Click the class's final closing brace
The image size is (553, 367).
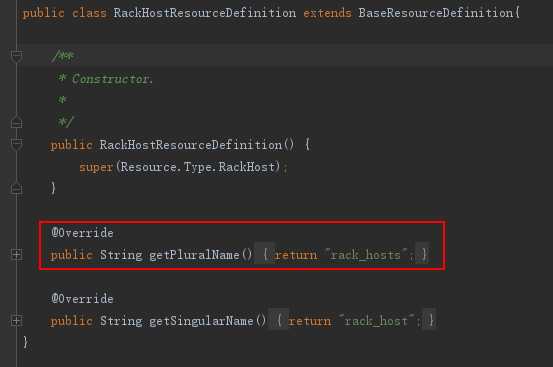pos(25,342)
